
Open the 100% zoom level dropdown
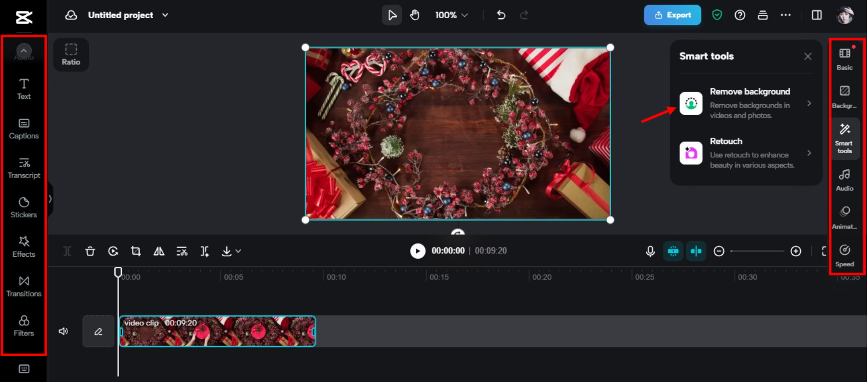(x=451, y=15)
